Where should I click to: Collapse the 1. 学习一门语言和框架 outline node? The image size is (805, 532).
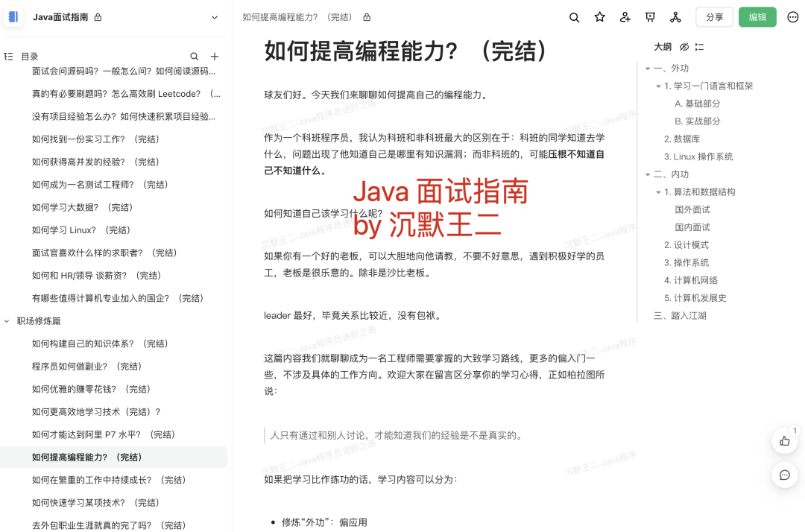[658, 86]
